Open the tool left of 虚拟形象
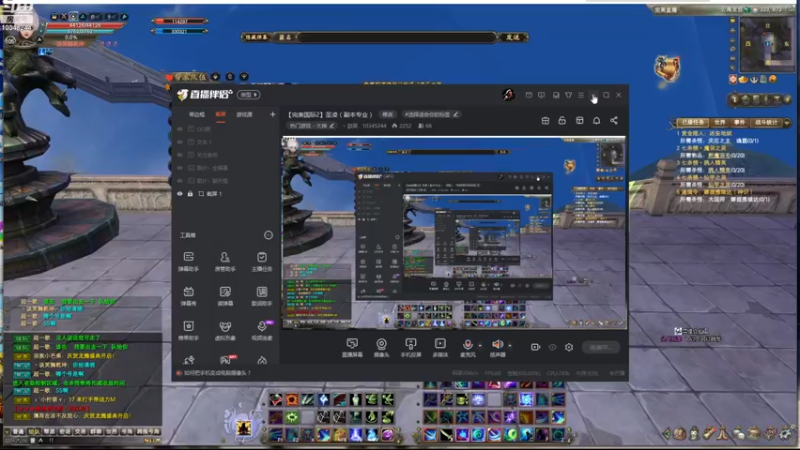 point(188,330)
